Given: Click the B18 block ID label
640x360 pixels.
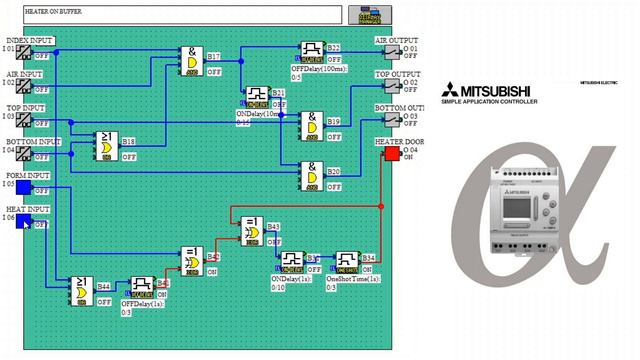Looking at the screenshot, I should (129, 141).
